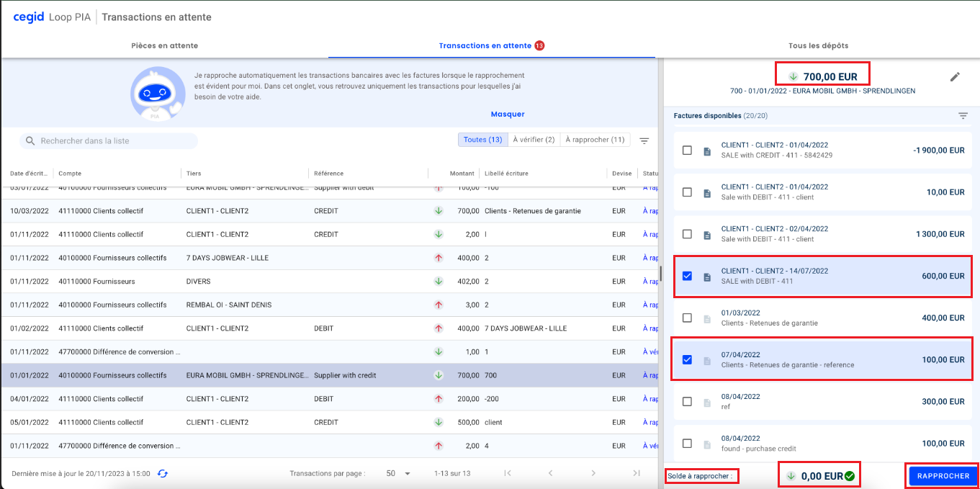Go to the previous page of transactions

coord(551,473)
